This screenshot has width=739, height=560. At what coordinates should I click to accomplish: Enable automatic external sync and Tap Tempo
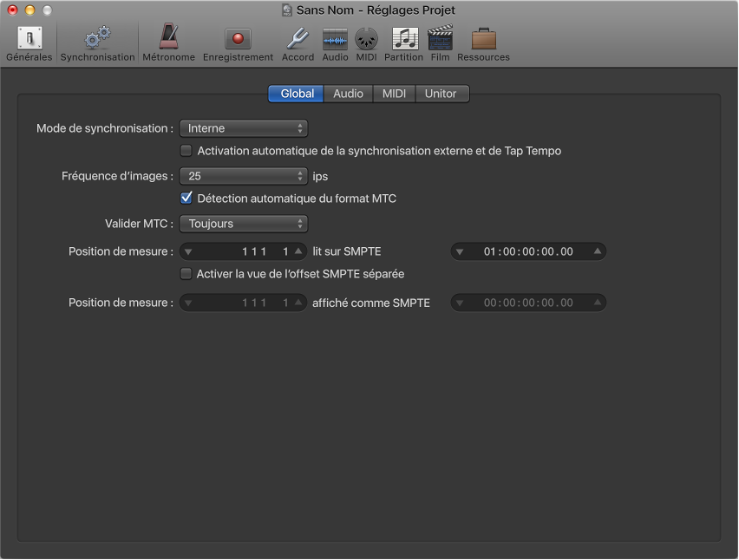pyautogui.click(x=186, y=151)
